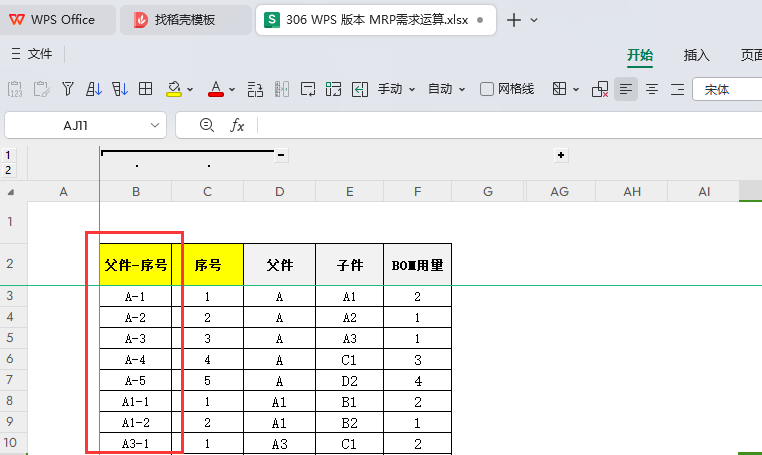Expand hidden column group with plus button
This screenshot has height=455, width=762.
coord(561,155)
